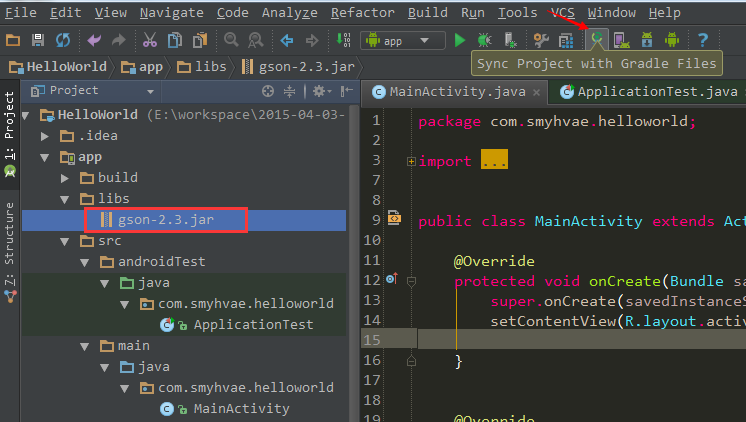Toggle the 1: Project side tool button
The image size is (746, 422).
tap(10, 134)
